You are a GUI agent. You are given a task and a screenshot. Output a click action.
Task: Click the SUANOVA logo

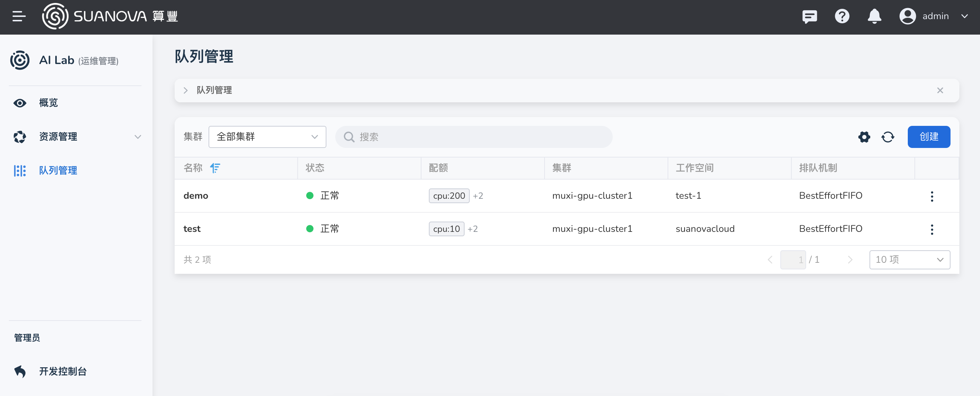tap(110, 16)
